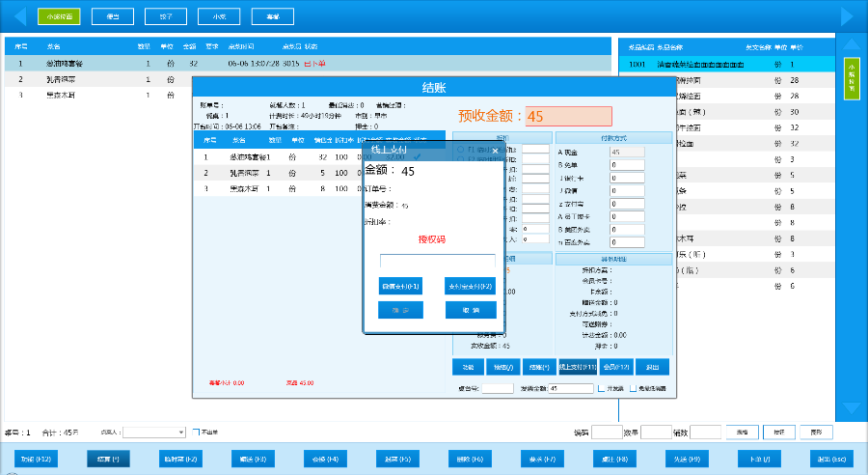Choose the 支付宝支付 (F2) button

point(470,287)
